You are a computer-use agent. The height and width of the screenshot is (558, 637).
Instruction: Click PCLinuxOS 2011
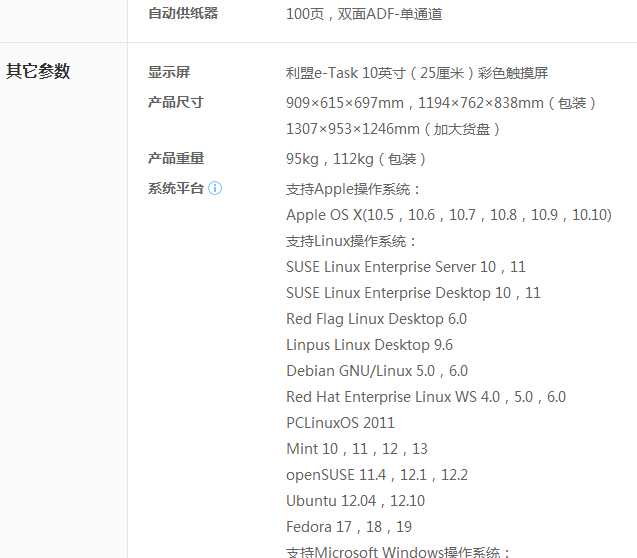[340, 423]
